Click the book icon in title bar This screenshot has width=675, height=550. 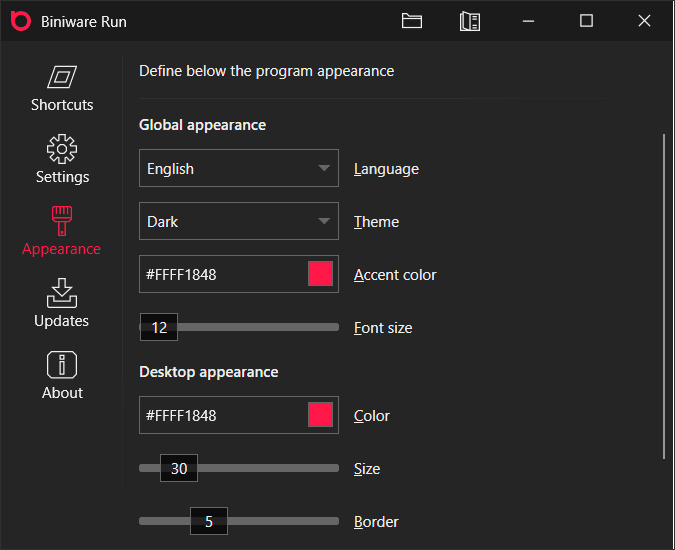coord(470,21)
